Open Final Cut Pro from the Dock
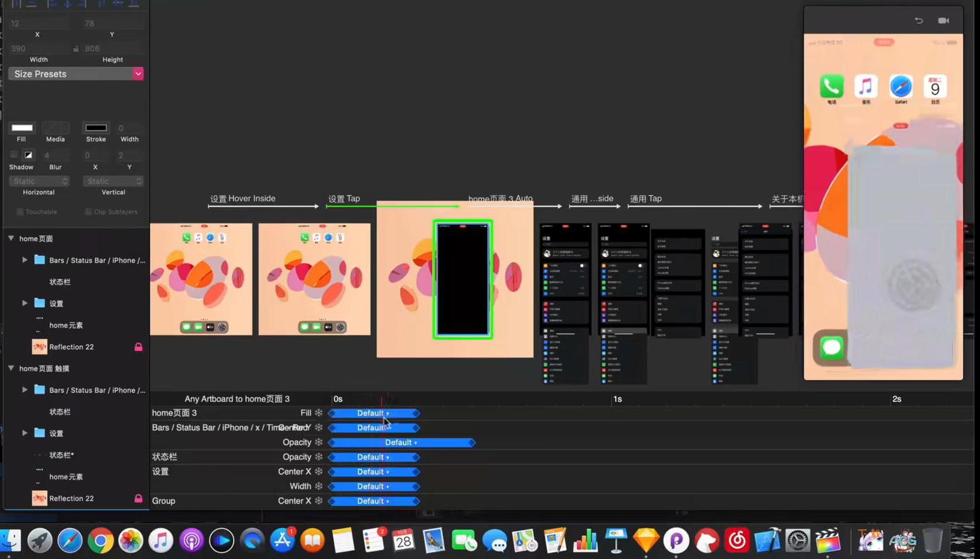Screen dimensions: 980x559 828,540
